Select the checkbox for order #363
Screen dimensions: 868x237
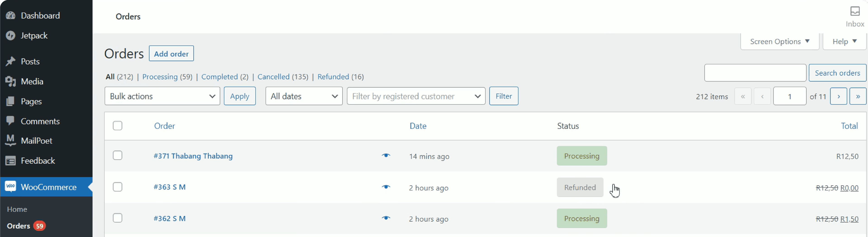[x=118, y=187]
